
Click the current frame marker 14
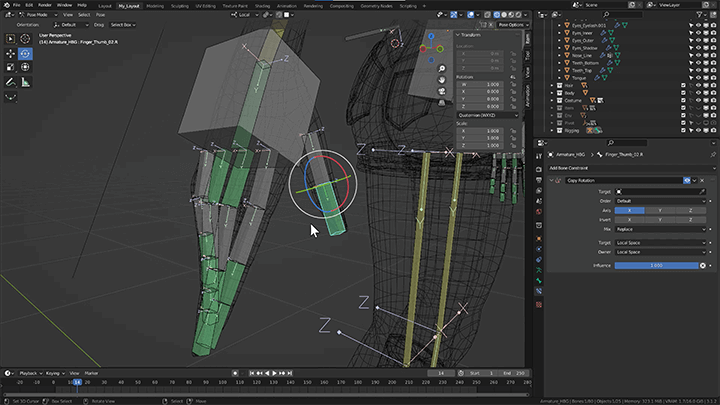click(77, 382)
